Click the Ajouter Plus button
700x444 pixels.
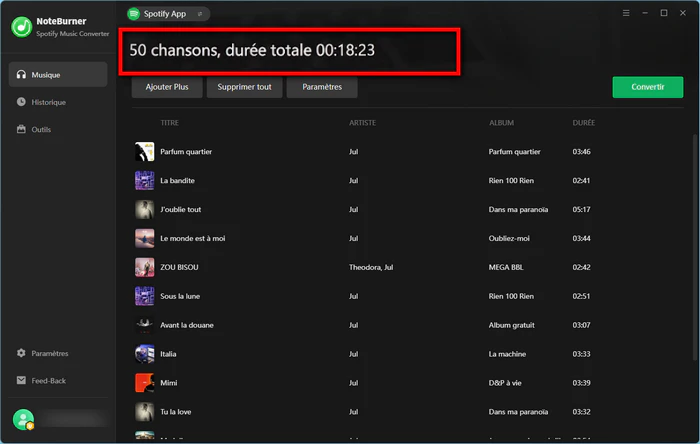coord(167,87)
